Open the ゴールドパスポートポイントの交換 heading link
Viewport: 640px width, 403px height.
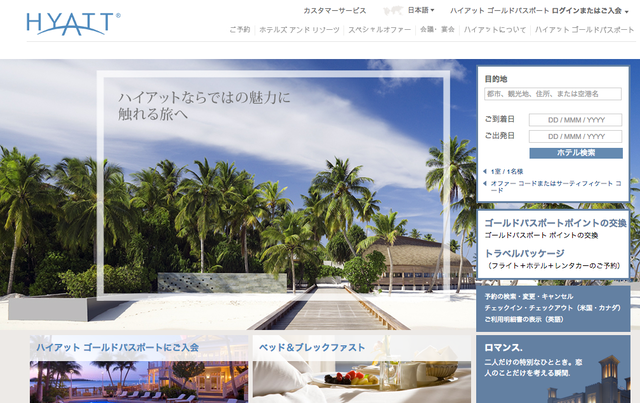(x=555, y=223)
